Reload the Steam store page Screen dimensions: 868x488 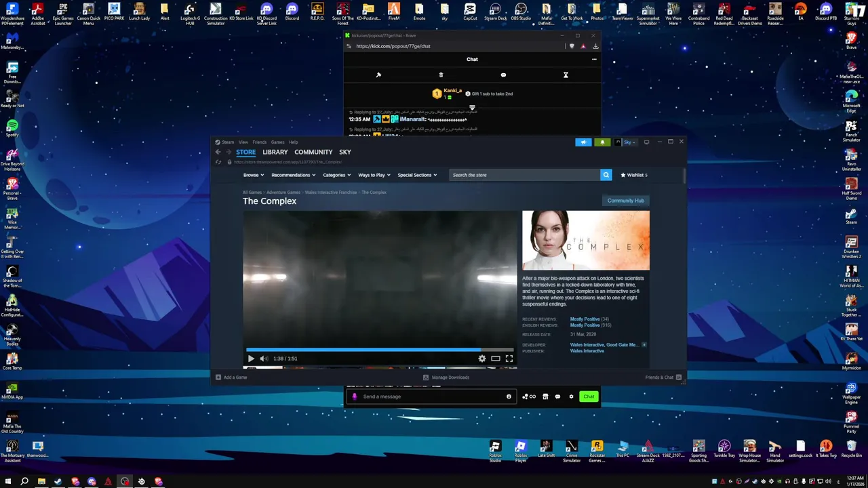point(218,162)
